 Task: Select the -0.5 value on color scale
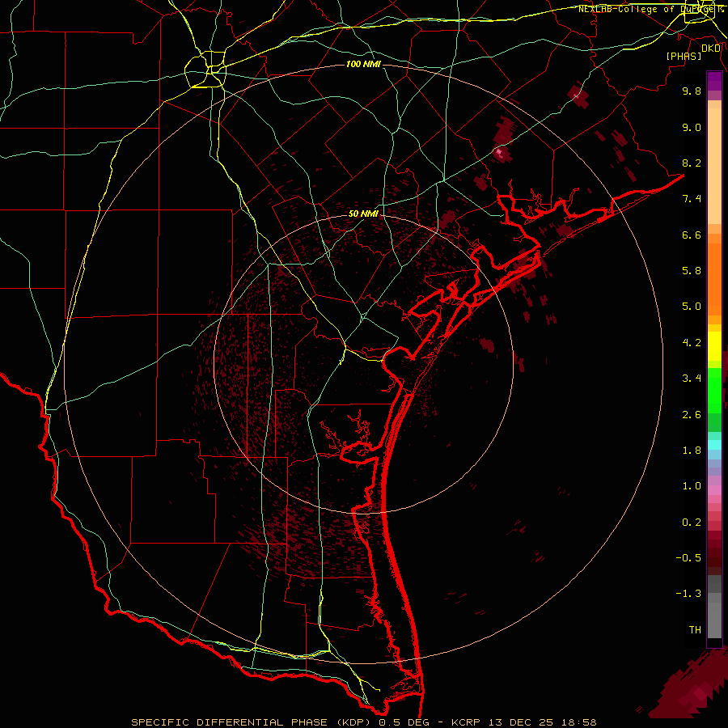click(x=688, y=558)
